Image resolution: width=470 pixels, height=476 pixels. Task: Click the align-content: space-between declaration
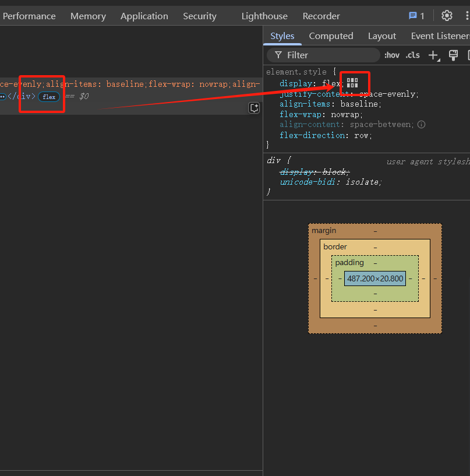347,125
